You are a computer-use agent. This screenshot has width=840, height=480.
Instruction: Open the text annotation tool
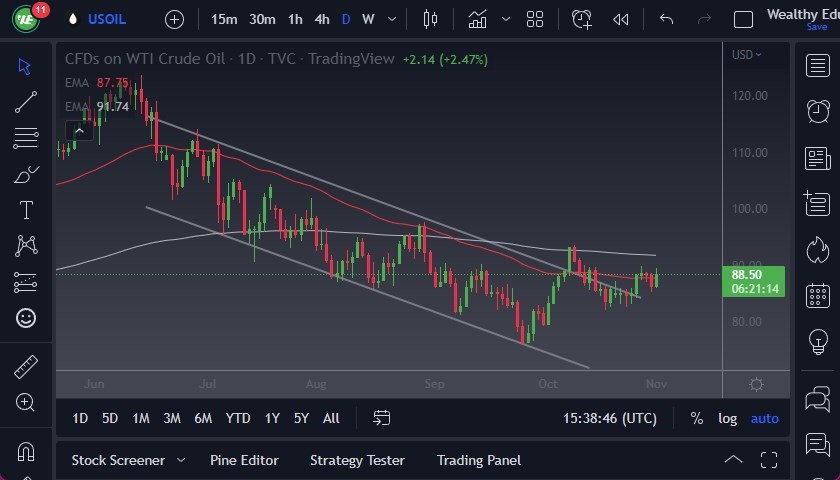[26, 210]
